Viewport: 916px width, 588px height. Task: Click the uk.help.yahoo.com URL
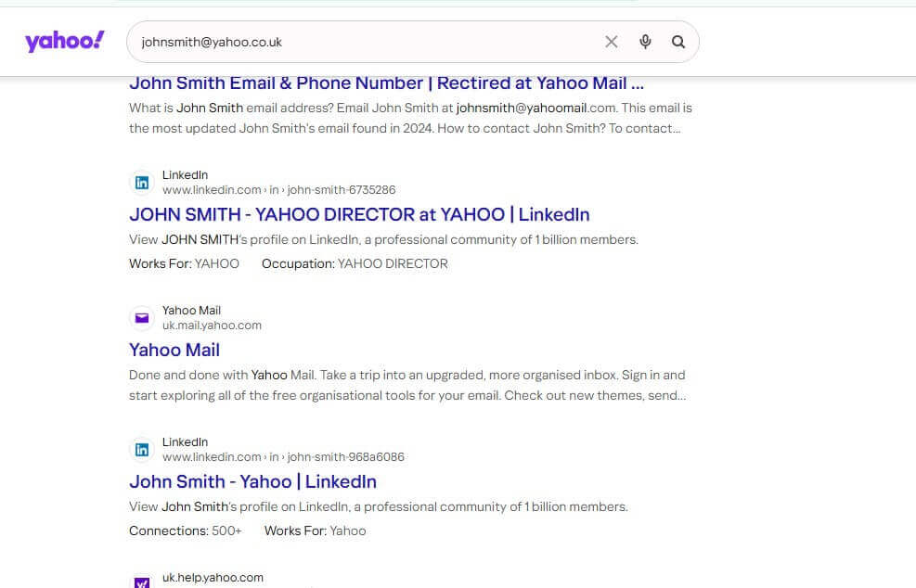pyautogui.click(x=213, y=578)
